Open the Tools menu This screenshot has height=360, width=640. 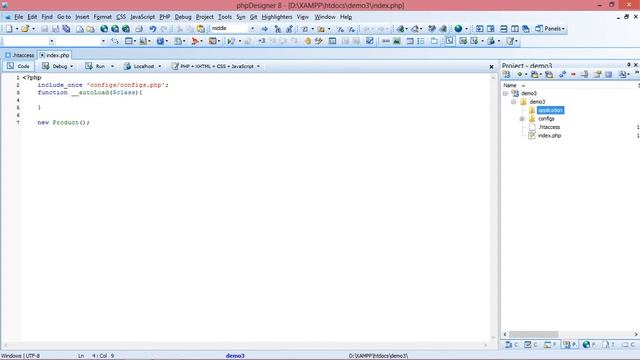click(224, 17)
